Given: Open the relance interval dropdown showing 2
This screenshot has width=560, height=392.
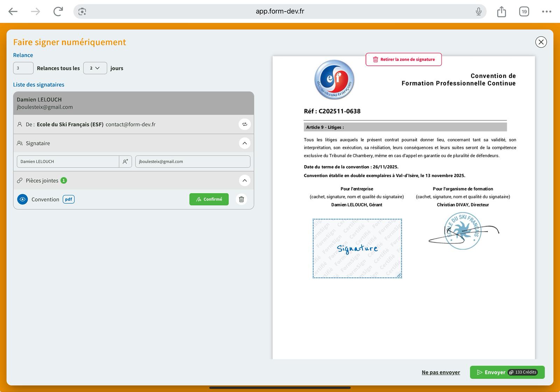Looking at the screenshot, I should pos(95,68).
